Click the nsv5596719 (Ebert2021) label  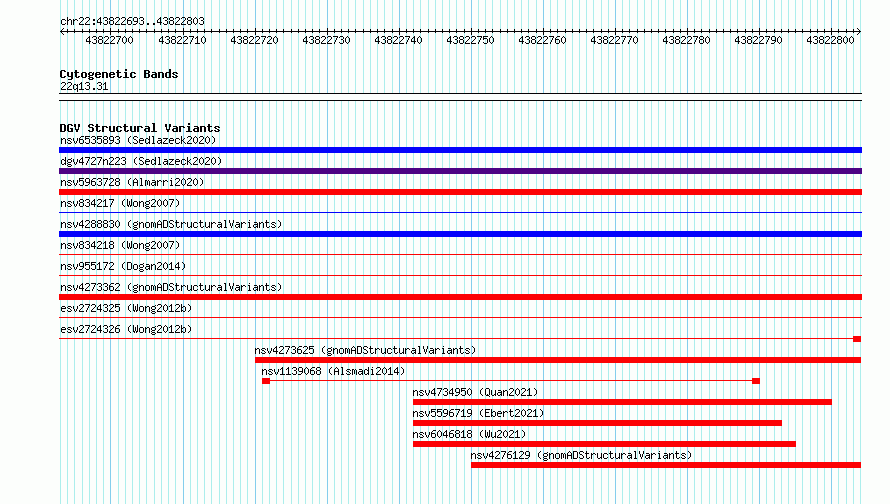point(478,413)
